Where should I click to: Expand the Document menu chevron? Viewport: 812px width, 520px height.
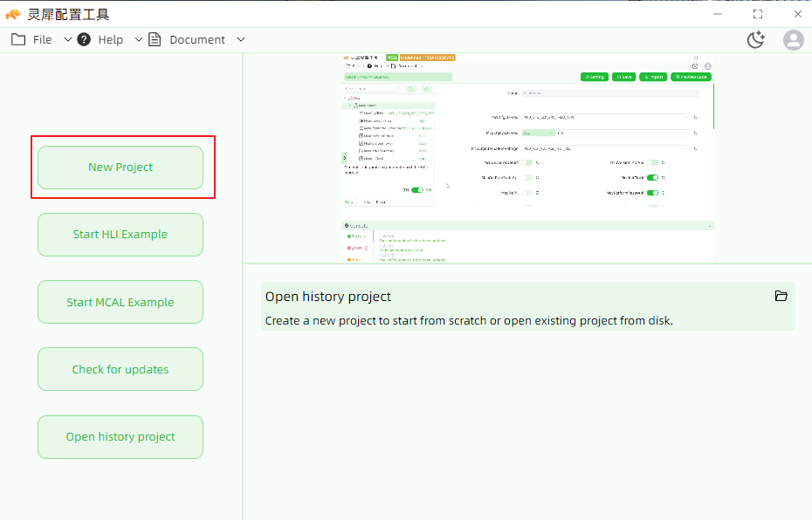pos(241,39)
